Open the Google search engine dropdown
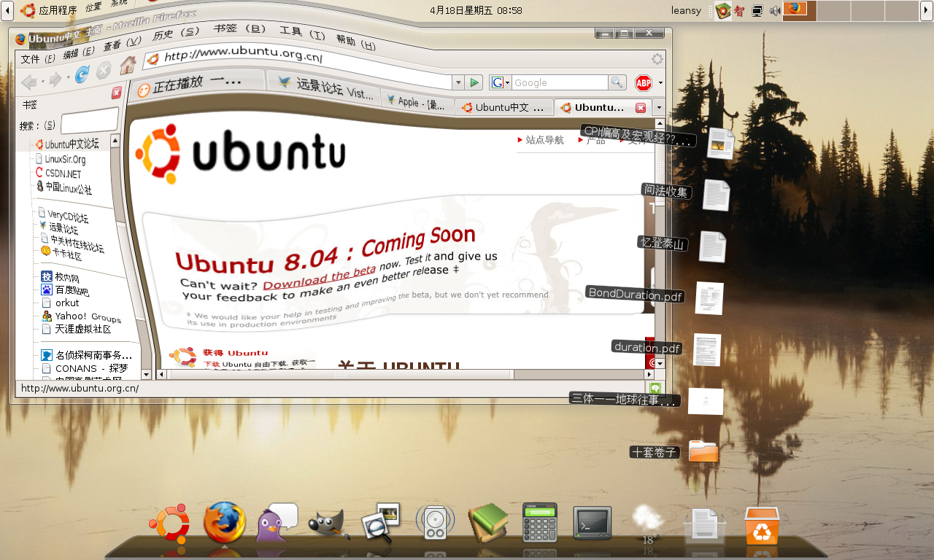The height and width of the screenshot is (560, 934). tap(500, 82)
